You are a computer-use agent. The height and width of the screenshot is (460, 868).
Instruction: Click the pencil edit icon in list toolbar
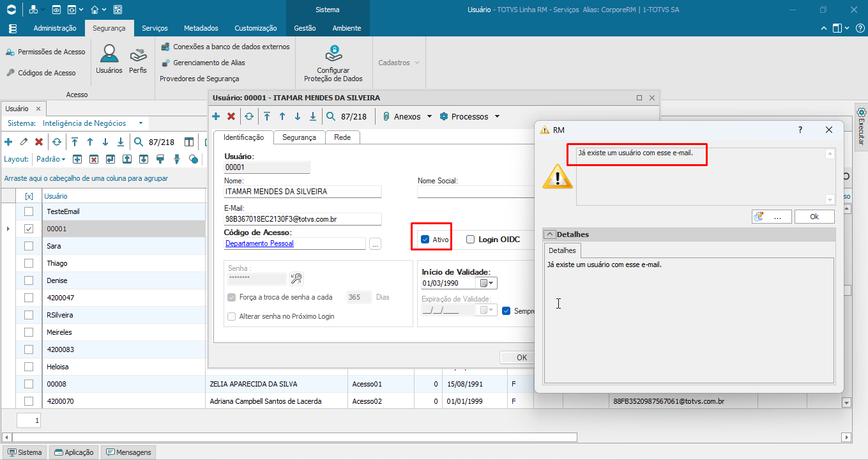(x=24, y=142)
